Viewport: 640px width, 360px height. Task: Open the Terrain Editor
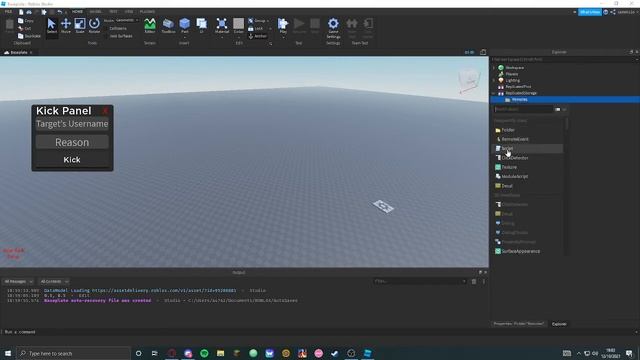tap(150, 26)
